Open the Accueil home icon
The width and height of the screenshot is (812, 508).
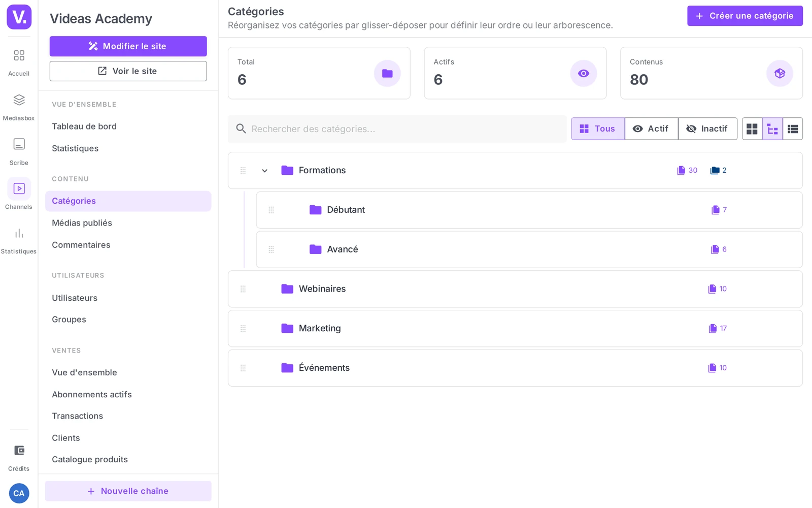click(x=19, y=55)
